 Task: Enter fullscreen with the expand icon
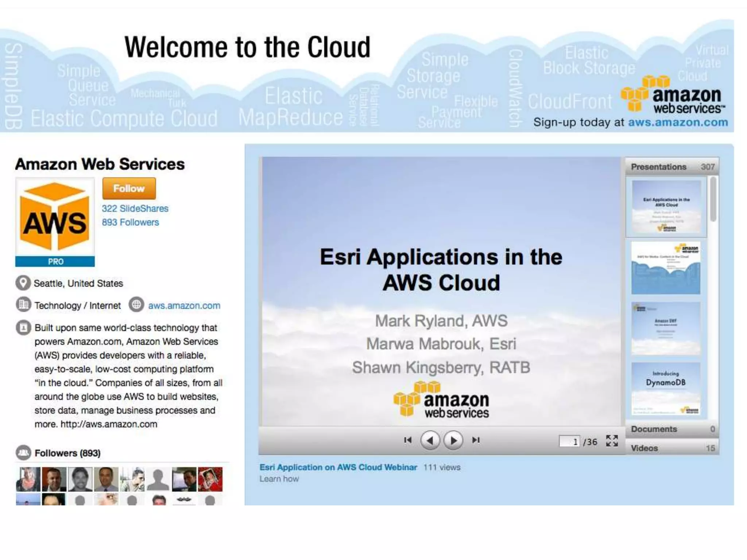point(612,441)
